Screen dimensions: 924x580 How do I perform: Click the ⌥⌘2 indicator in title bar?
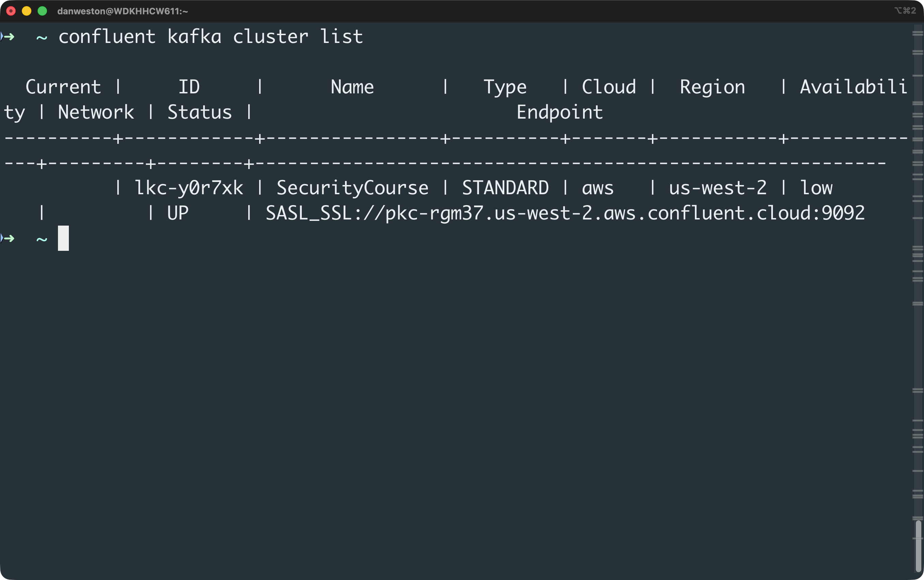coord(906,10)
